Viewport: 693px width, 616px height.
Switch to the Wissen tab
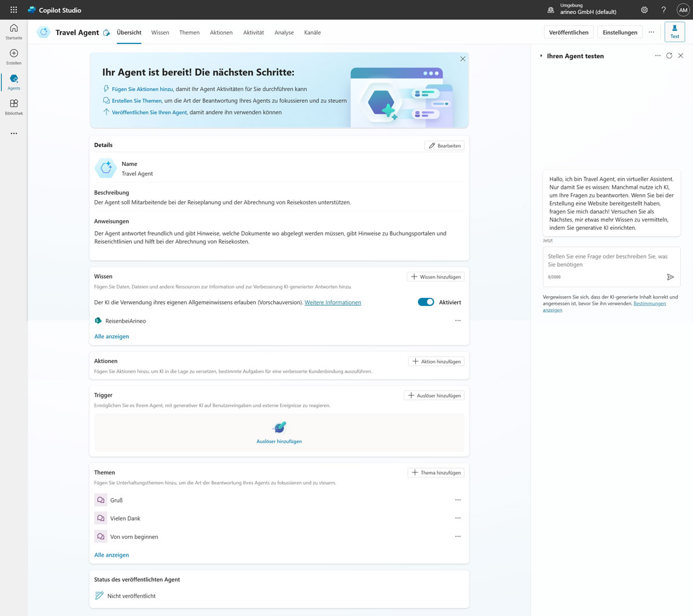160,32
